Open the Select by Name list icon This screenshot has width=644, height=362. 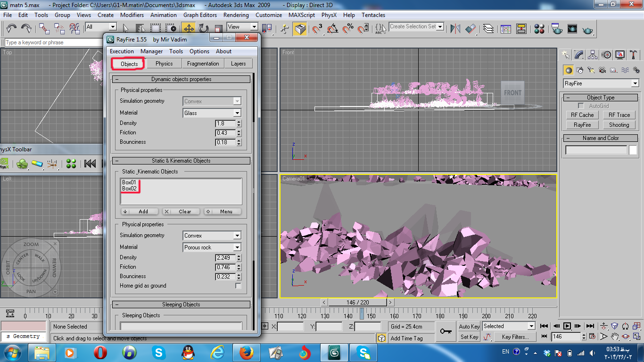tap(140, 28)
